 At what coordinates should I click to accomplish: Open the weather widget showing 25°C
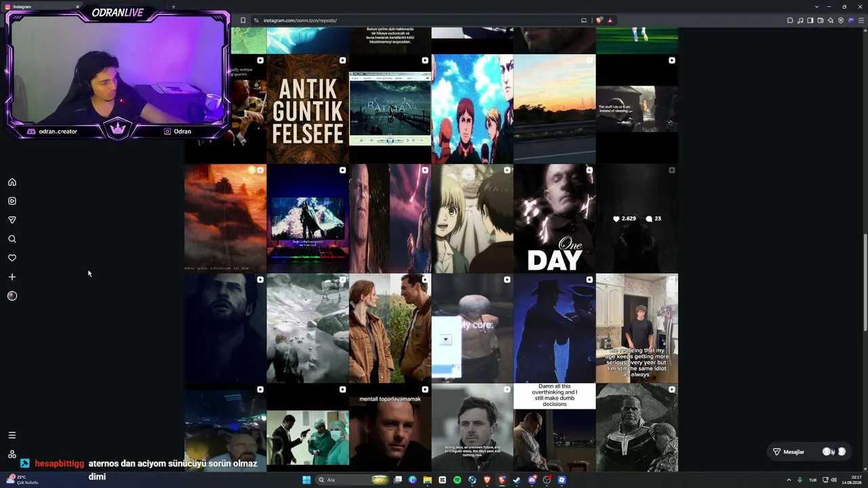click(22, 480)
